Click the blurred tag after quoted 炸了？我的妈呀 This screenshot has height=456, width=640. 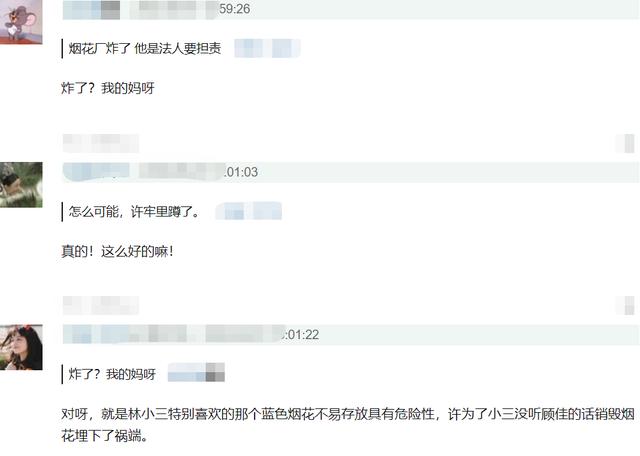pyautogui.click(x=196, y=372)
